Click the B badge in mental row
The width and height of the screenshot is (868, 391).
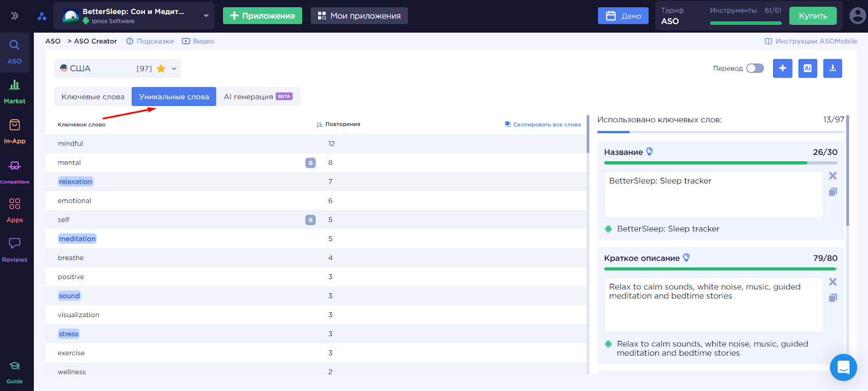pos(310,163)
